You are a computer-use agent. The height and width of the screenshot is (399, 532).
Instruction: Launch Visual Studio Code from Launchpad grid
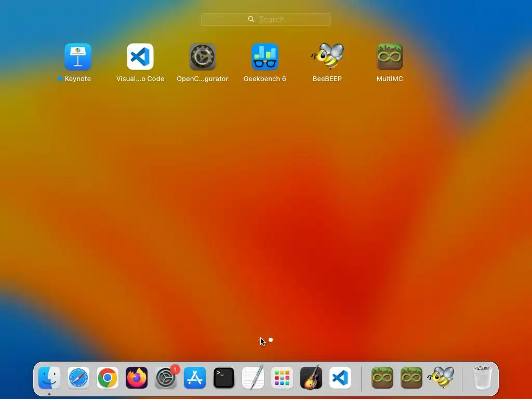140,57
